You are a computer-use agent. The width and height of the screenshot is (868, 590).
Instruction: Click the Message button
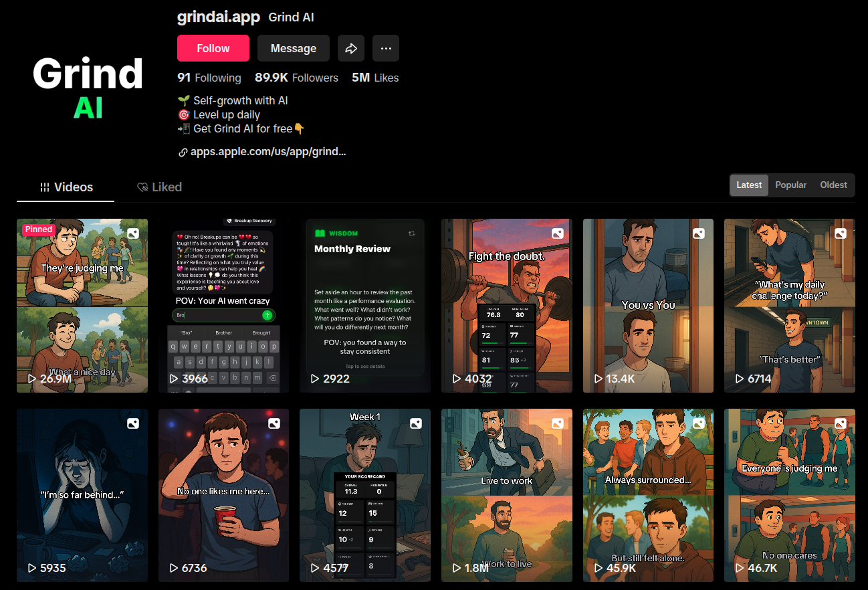(x=293, y=47)
